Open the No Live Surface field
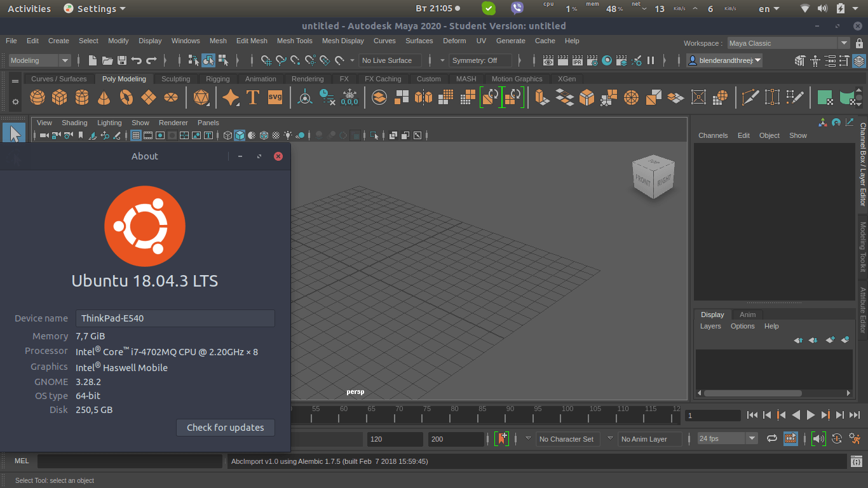 [391, 60]
